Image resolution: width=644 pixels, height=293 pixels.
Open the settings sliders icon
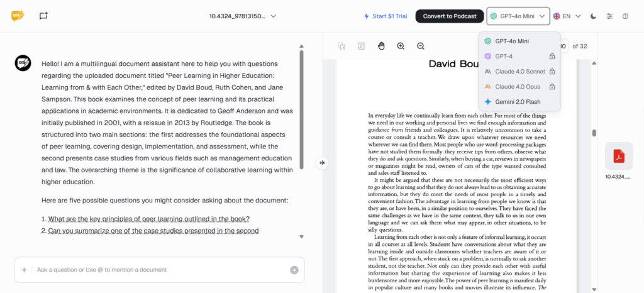tap(609, 16)
